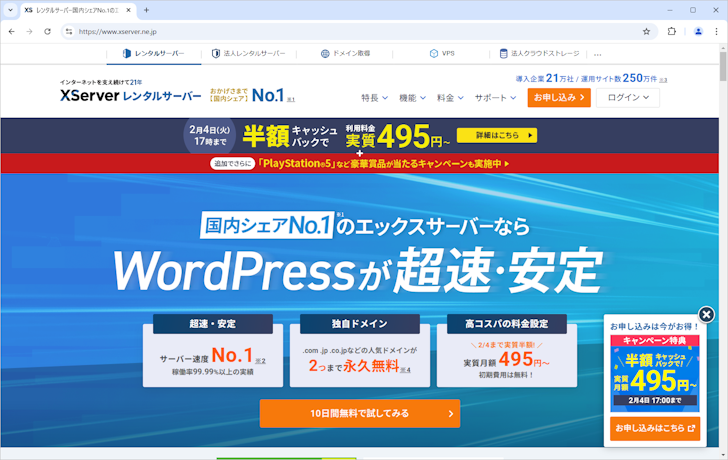The width and height of the screenshot is (728, 460).
Task: Reload the current page
Action: 47,32
